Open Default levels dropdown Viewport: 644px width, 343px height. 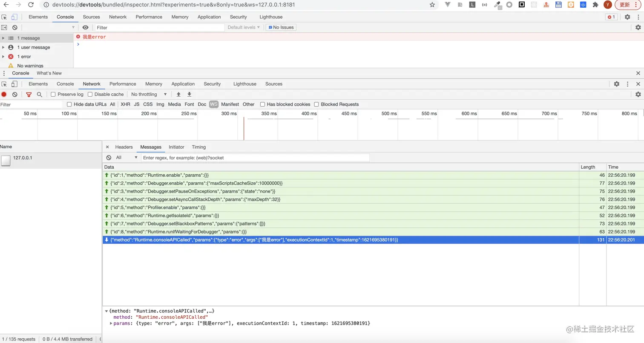244,27
